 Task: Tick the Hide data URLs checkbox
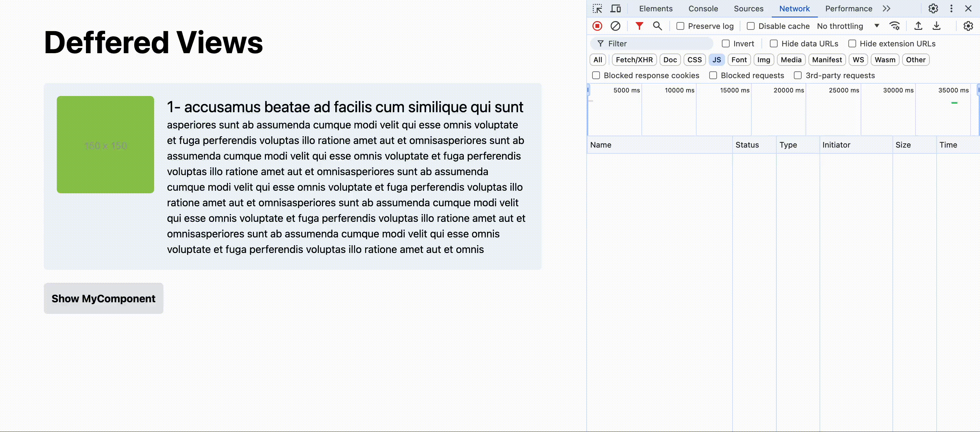[773, 44]
